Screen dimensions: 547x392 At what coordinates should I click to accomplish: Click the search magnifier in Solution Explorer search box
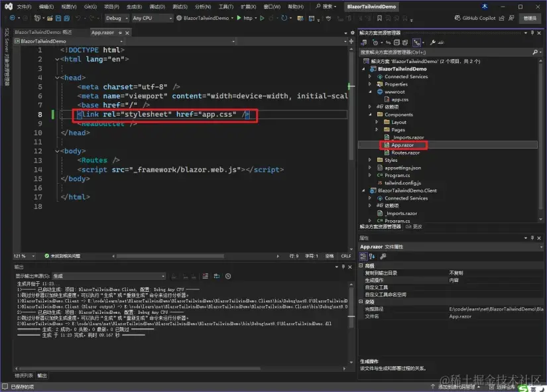(535, 52)
